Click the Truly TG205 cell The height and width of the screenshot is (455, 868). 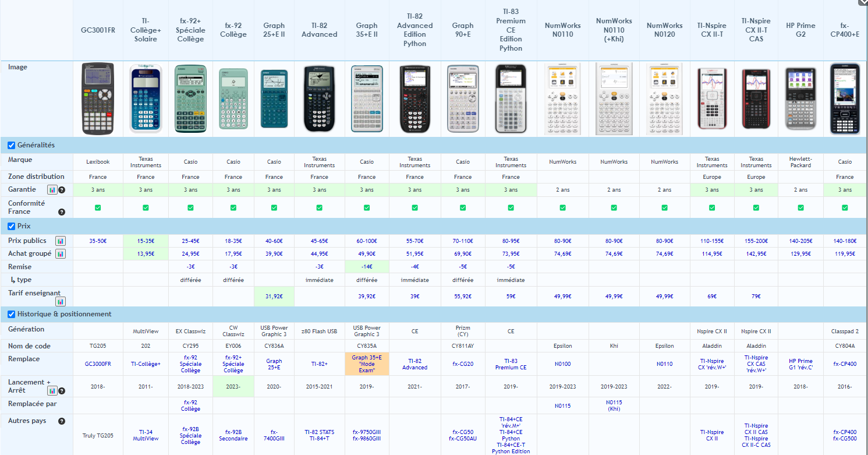[98, 435]
